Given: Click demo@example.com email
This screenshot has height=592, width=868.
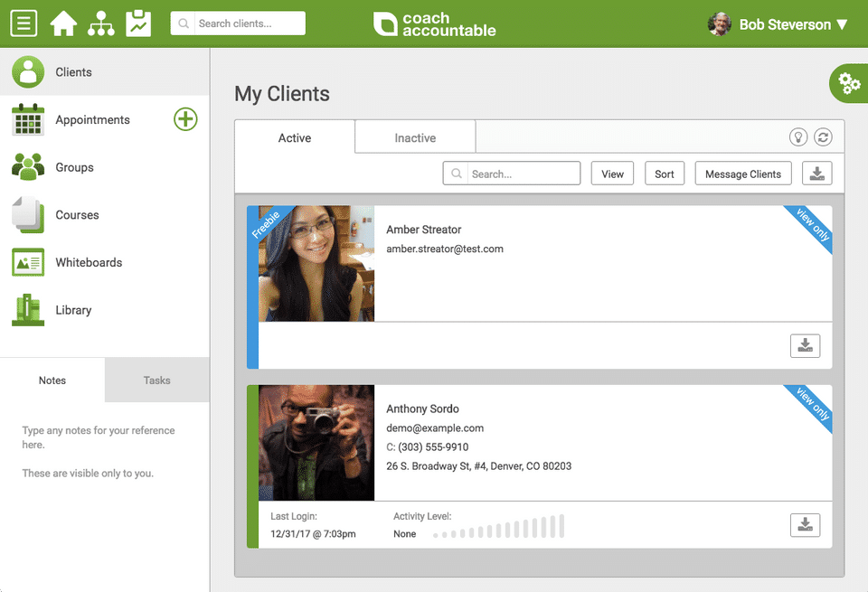Looking at the screenshot, I should point(435,428).
